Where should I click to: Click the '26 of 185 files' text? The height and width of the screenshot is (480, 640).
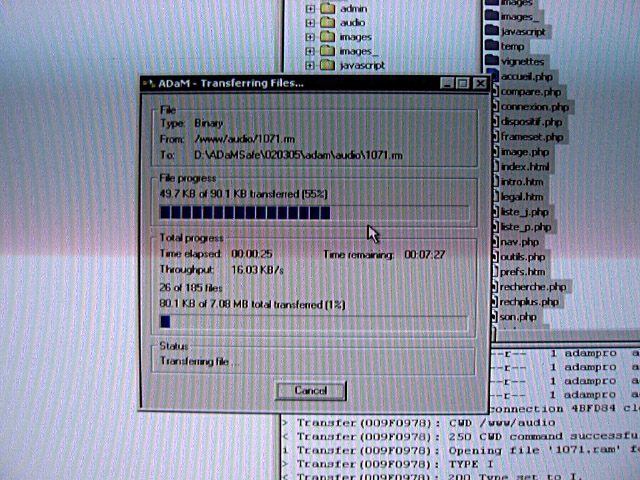[x=191, y=288]
